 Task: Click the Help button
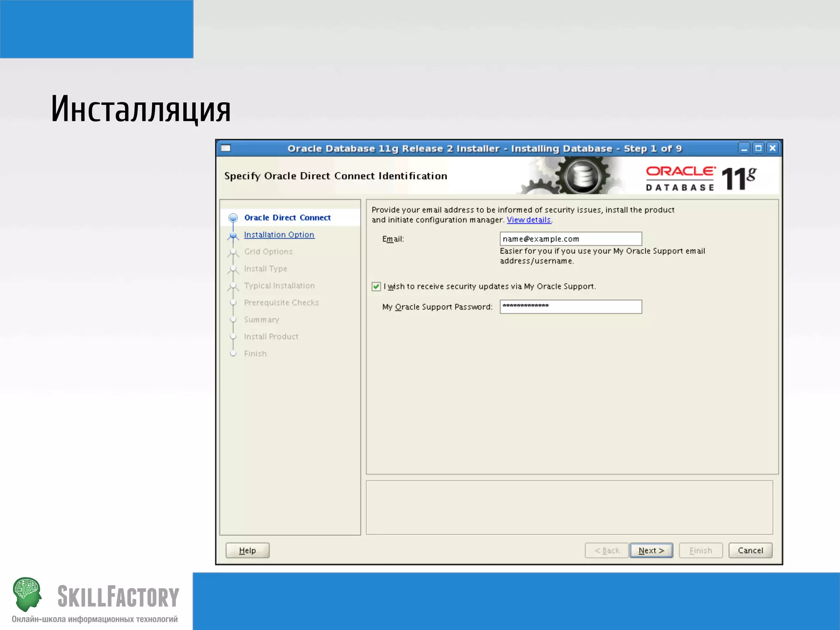point(247,550)
